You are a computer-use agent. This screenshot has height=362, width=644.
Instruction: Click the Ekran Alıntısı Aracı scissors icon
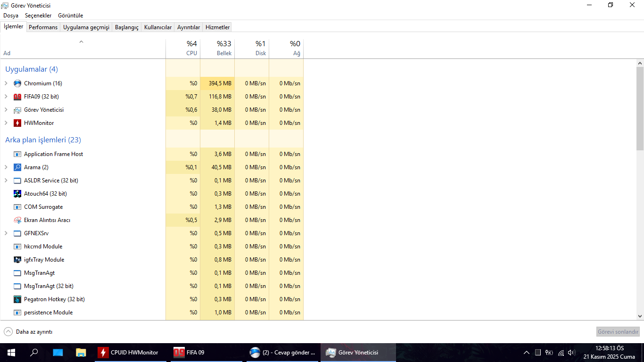[17, 220]
